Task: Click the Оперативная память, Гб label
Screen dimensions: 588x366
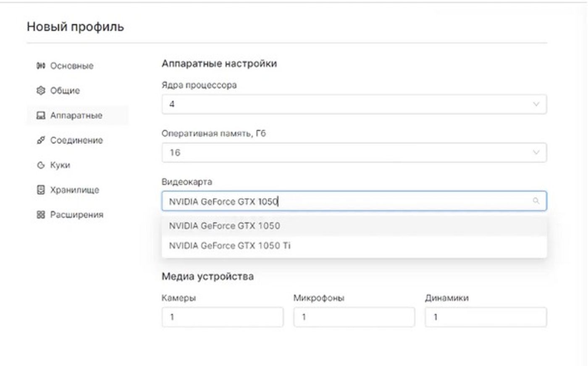Action: [x=214, y=134]
